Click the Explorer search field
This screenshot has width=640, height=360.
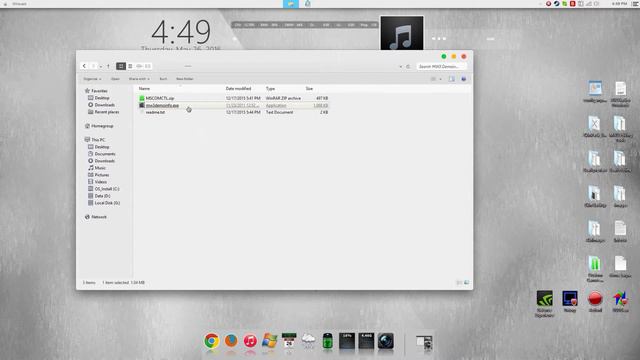[441, 66]
